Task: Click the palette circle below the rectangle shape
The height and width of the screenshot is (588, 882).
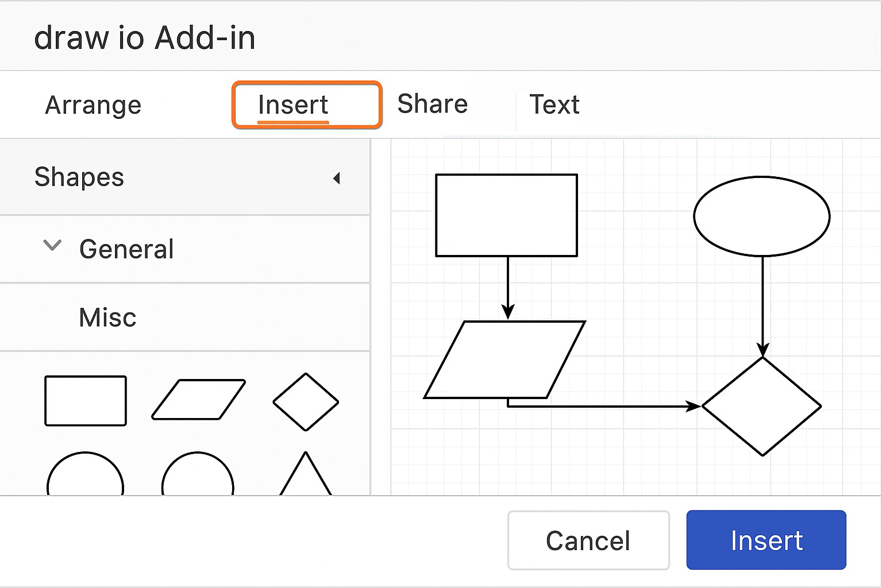Action: (85, 477)
